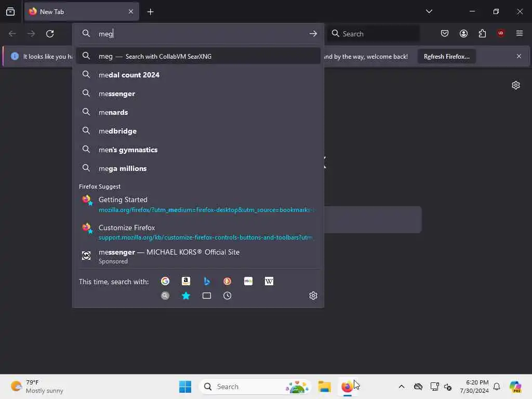Search this time with Wikipedia
Image resolution: width=532 pixels, height=399 pixels.
[x=269, y=281]
